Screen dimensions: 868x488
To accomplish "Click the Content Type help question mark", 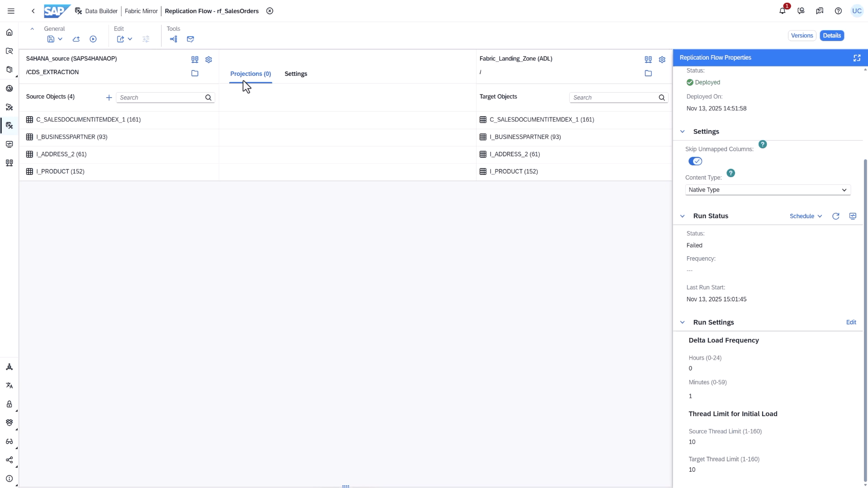I will 731,173.
